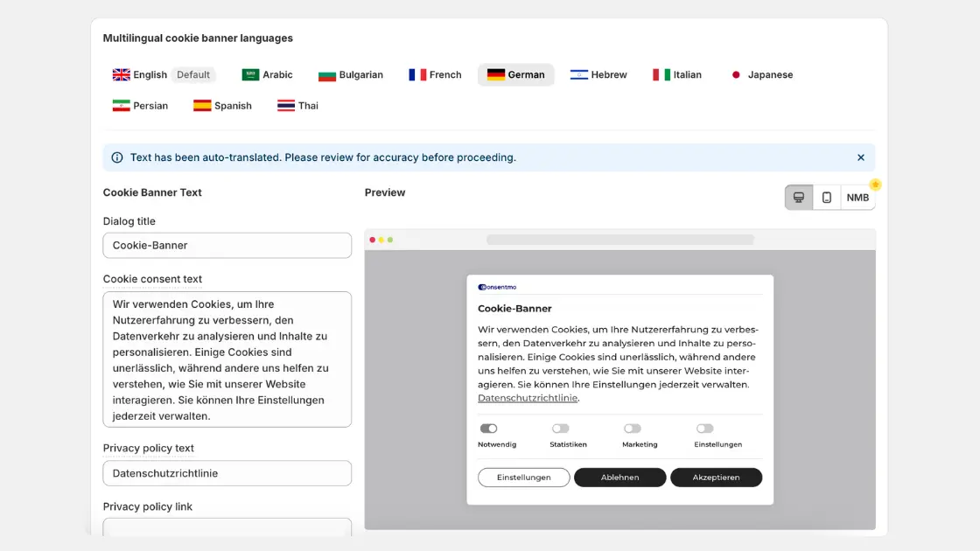Select the Thai flag icon
Viewport: 980px width, 551px height.
284,105
